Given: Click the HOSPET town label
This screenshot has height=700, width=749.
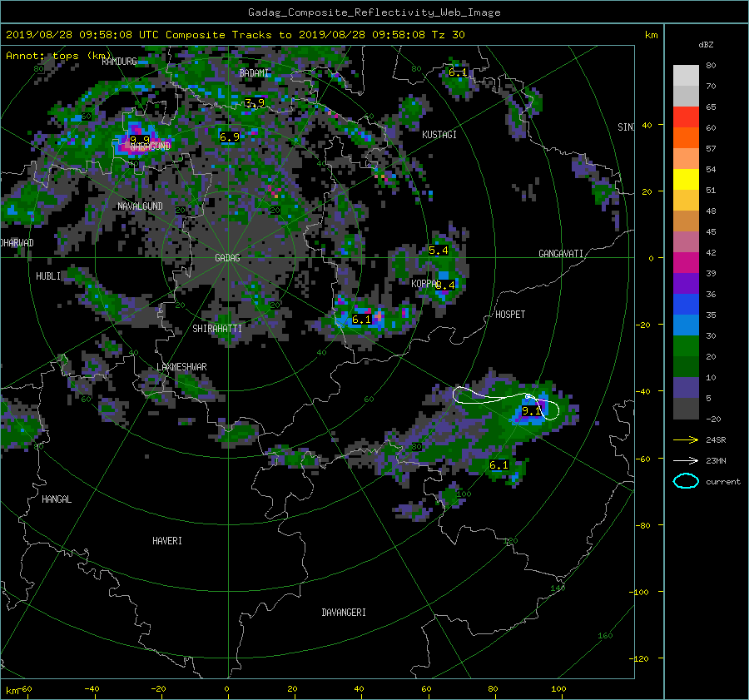Looking at the screenshot, I should (x=510, y=315).
